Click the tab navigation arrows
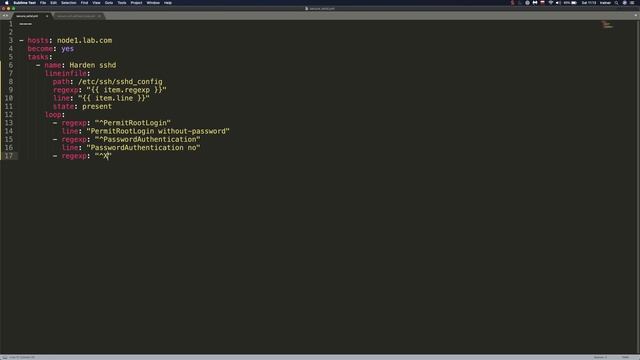The height and width of the screenshot is (360, 640). (x=5, y=16)
